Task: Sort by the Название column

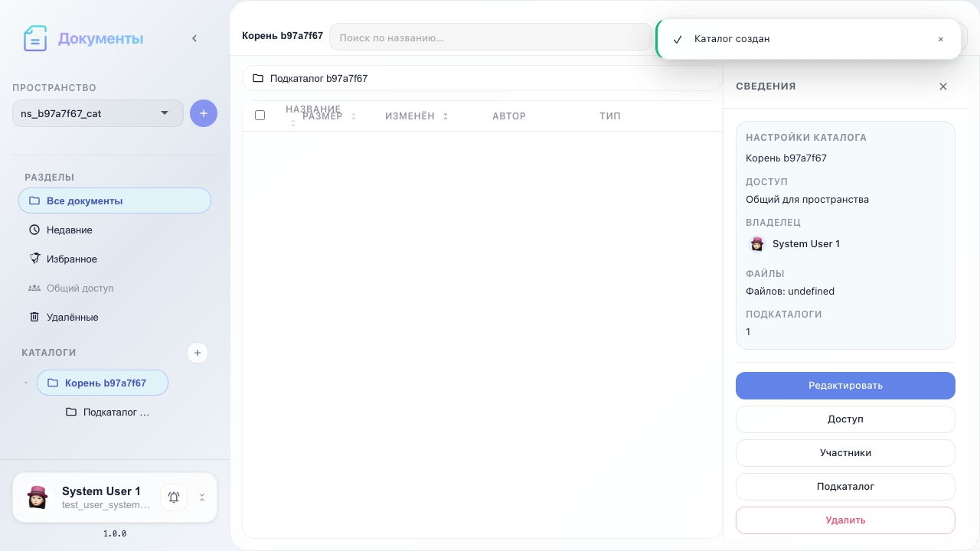Action: [x=313, y=109]
